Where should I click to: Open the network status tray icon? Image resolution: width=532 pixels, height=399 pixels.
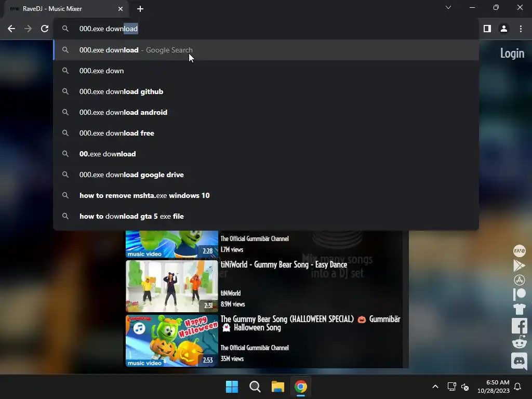pyautogui.click(x=452, y=387)
